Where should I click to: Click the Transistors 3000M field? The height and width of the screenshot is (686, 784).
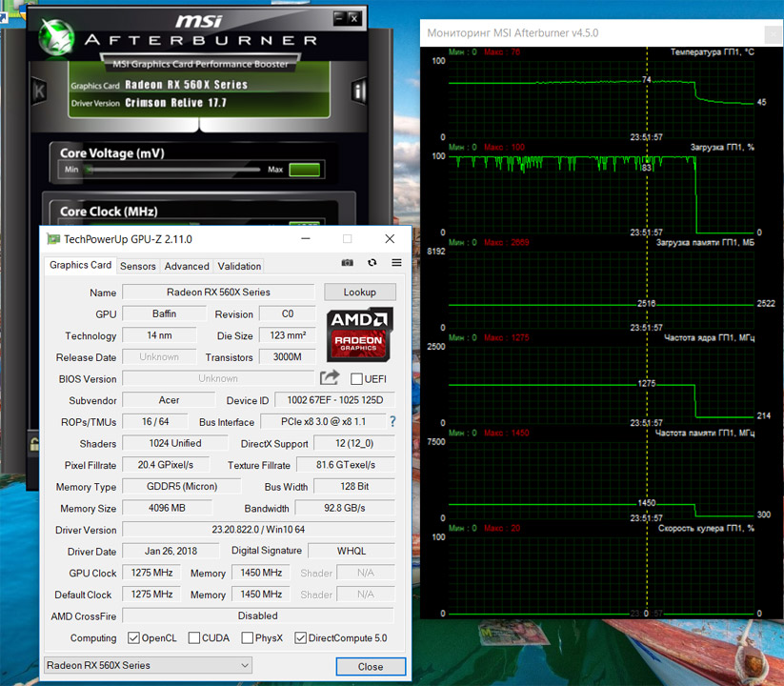[x=288, y=356]
